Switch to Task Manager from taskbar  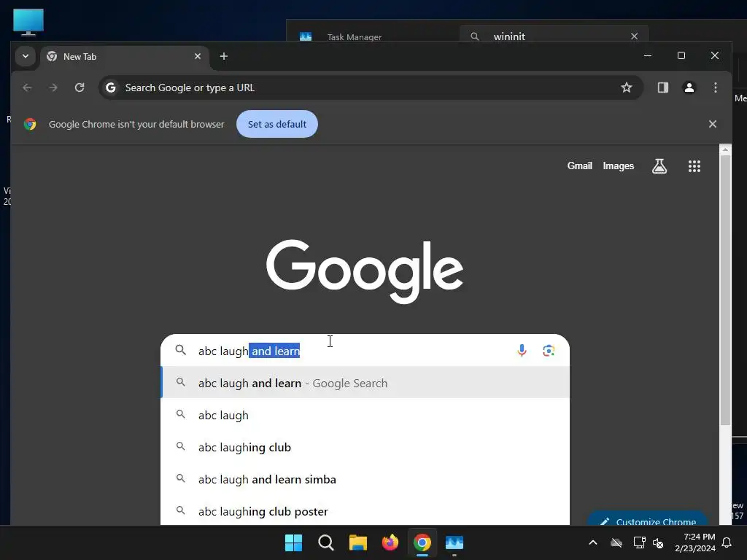pyautogui.click(x=454, y=542)
